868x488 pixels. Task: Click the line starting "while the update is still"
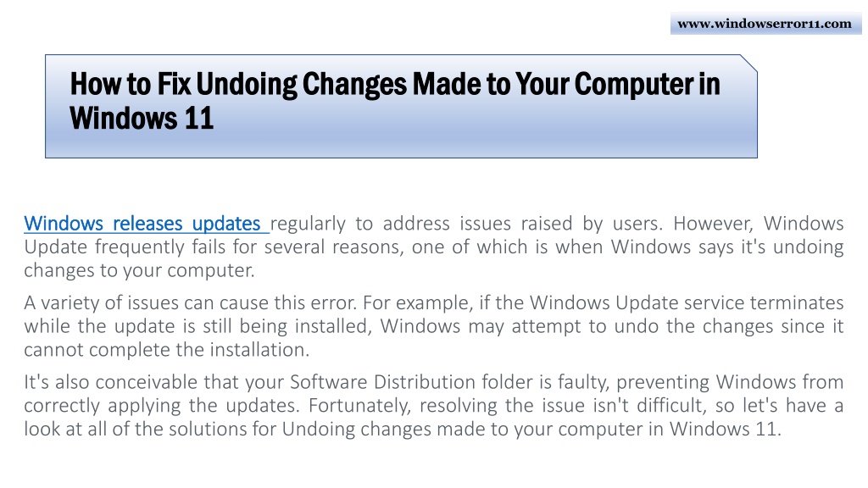click(x=433, y=326)
